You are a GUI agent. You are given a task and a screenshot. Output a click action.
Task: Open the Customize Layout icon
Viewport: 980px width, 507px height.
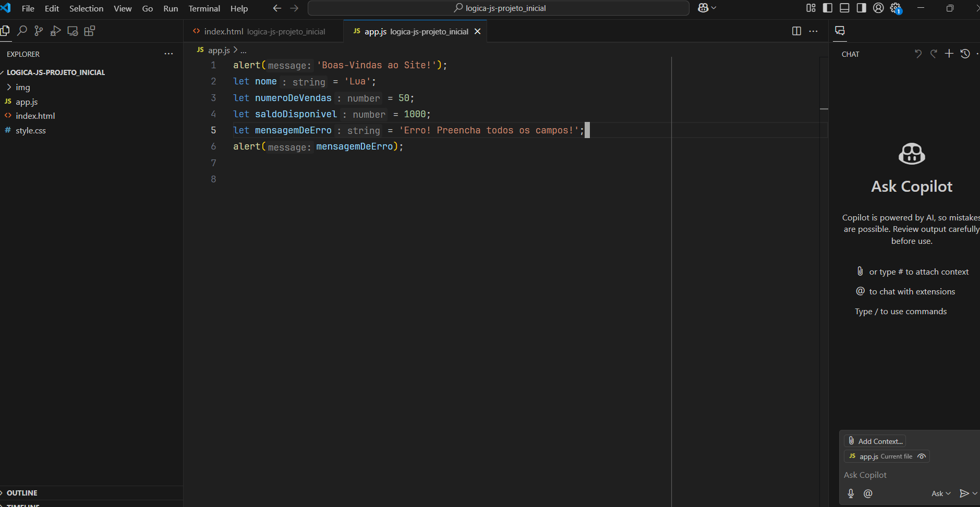coord(810,8)
